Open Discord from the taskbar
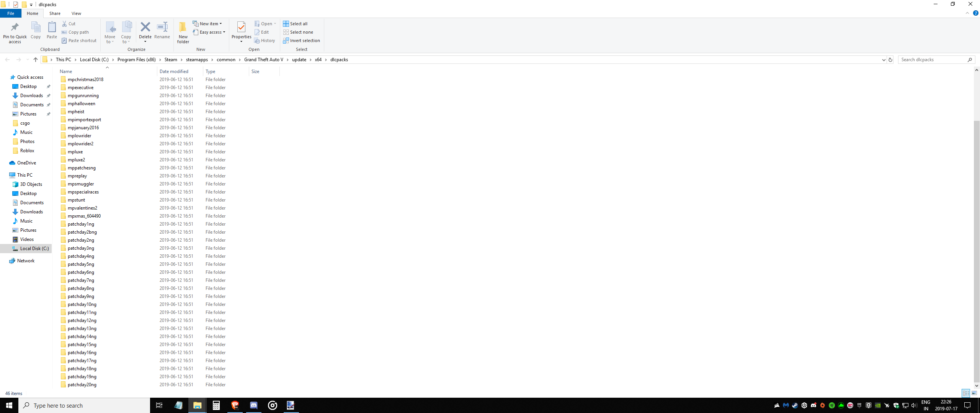The height and width of the screenshot is (413, 980). (253, 405)
